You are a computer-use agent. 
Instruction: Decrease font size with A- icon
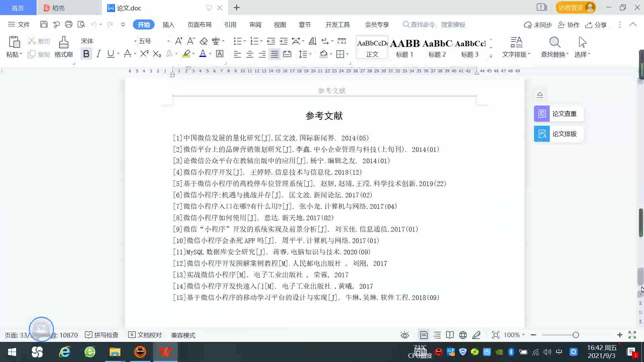(191, 41)
